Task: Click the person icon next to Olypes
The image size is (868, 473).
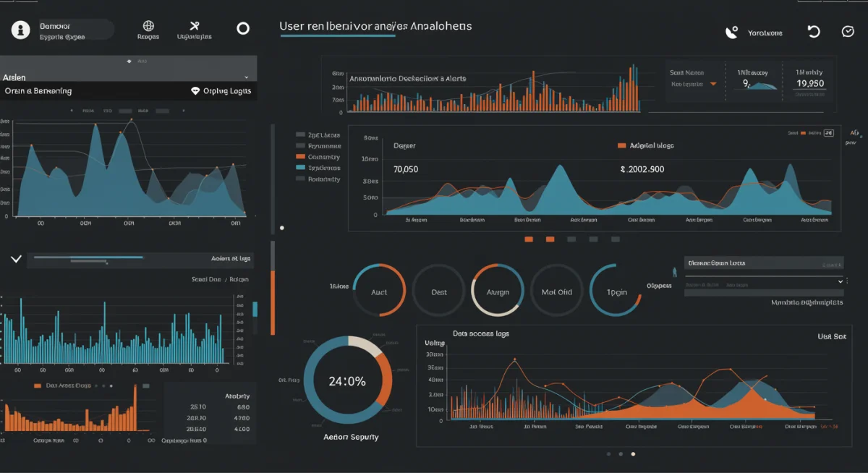Action: 674,271
